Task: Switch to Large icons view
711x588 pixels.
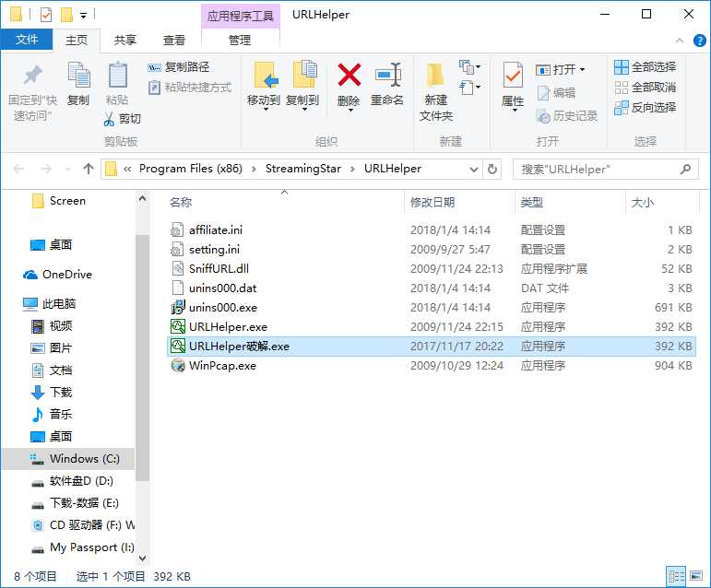Action: point(696,577)
